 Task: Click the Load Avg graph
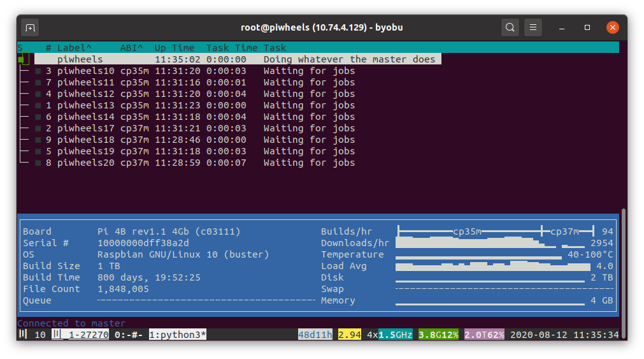point(493,266)
